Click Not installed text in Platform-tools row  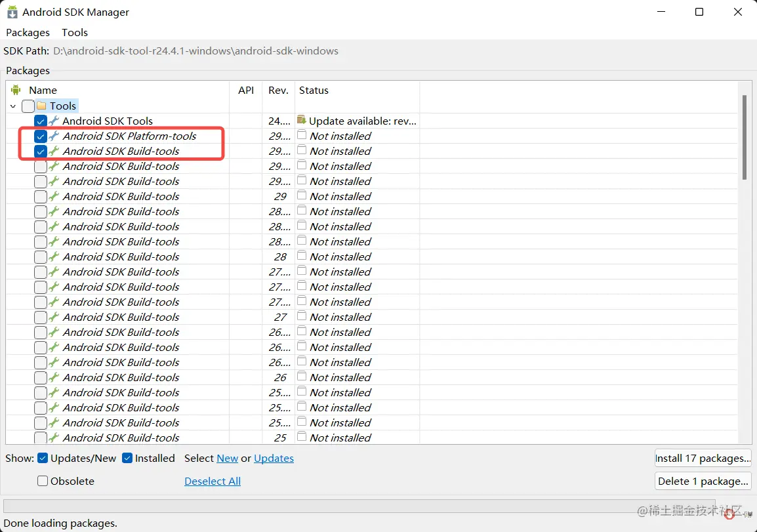pos(340,136)
